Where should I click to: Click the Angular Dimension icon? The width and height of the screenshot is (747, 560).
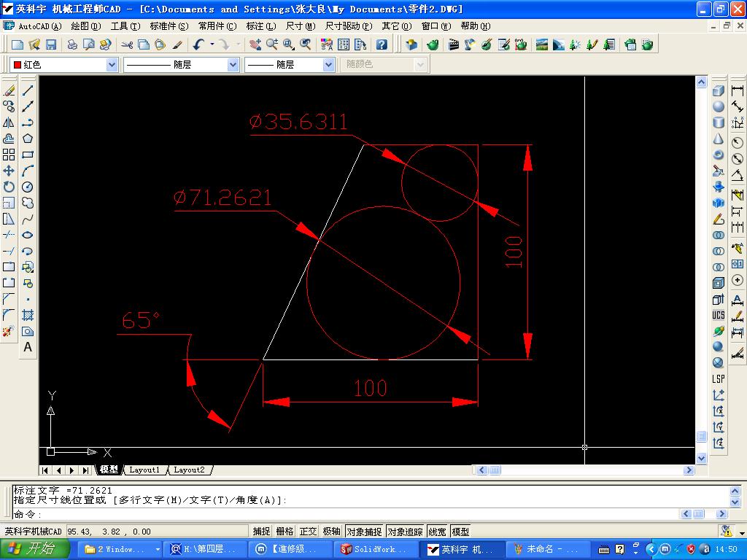tap(738, 175)
